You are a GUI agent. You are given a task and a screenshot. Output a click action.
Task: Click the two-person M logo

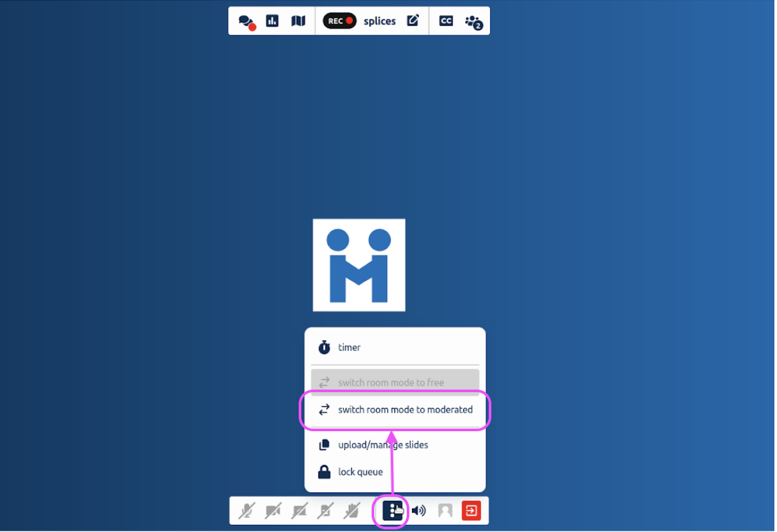(x=359, y=265)
